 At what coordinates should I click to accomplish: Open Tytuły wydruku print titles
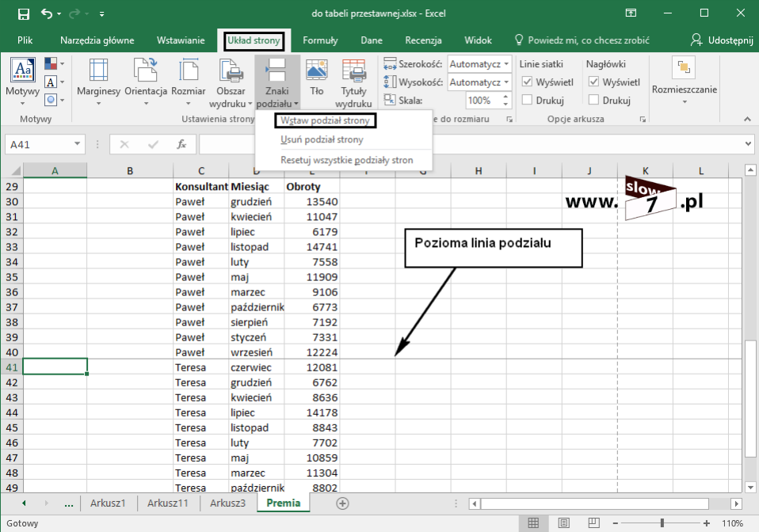point(353,82)
